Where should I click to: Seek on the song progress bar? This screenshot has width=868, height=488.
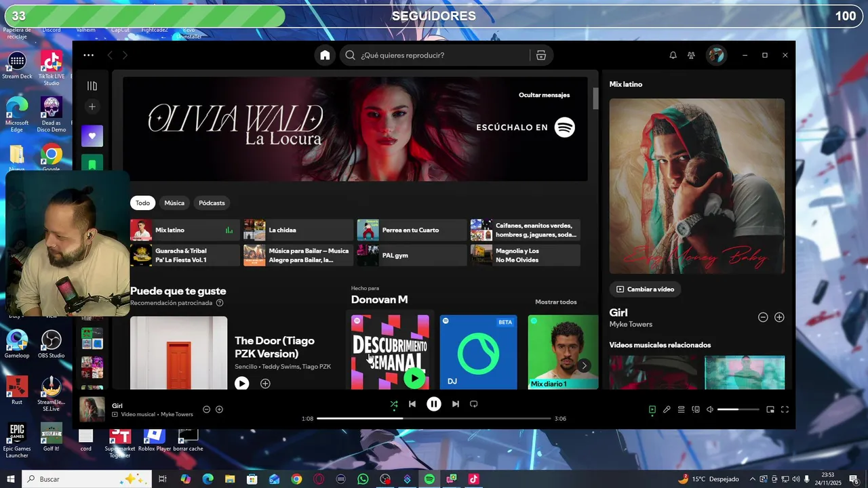click(434, 419)
